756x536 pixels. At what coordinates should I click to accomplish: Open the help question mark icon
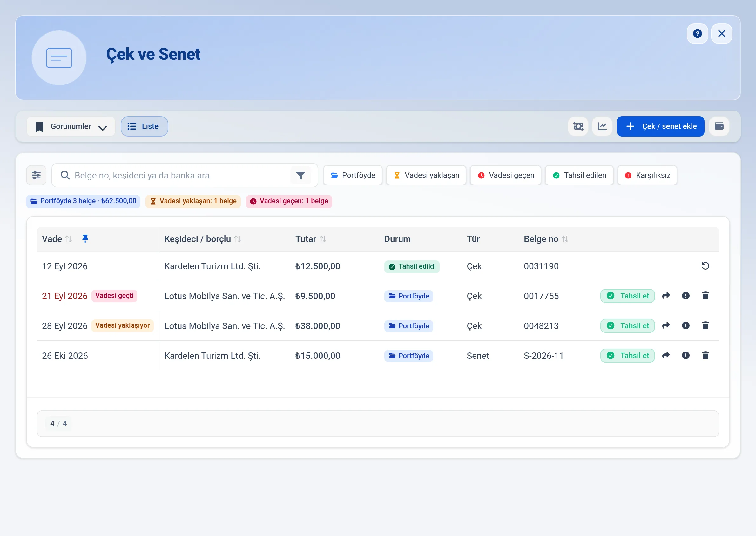[x=697, y=34]
